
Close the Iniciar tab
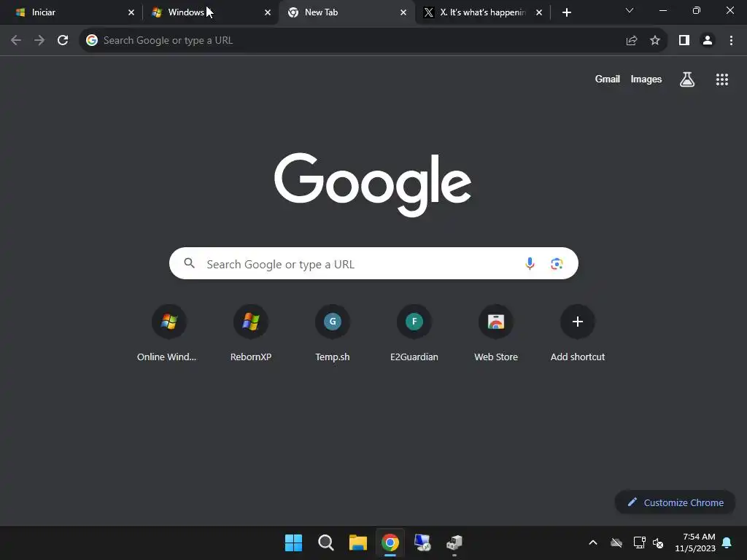pos(131,12)
